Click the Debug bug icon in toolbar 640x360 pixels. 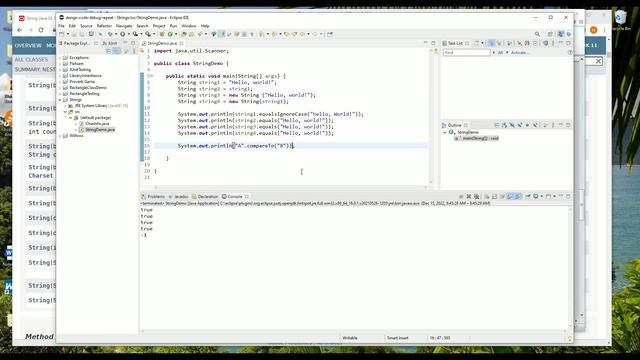[110, 34]
